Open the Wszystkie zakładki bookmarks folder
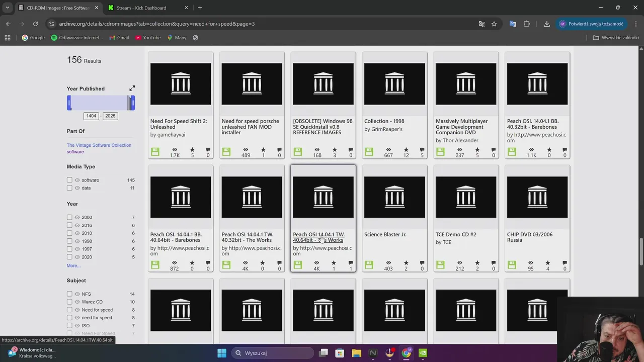The height and width of the screenshot is (362, 644). (616, 38)
